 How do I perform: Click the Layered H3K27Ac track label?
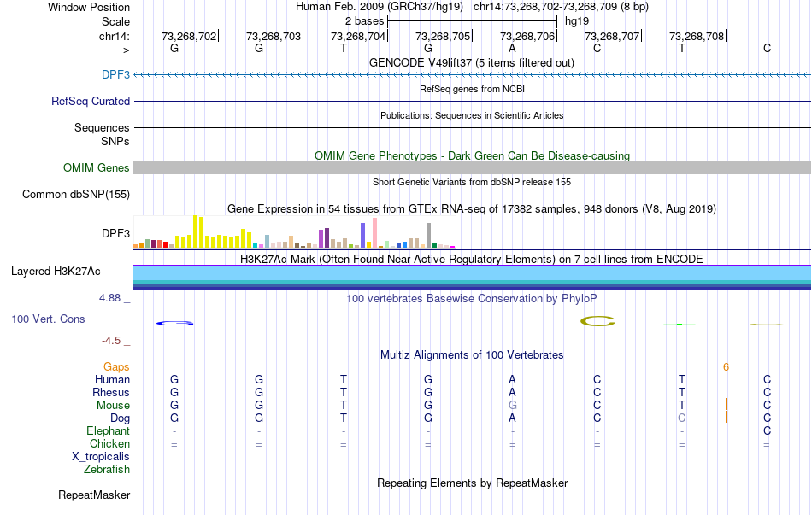coord(56,272)
